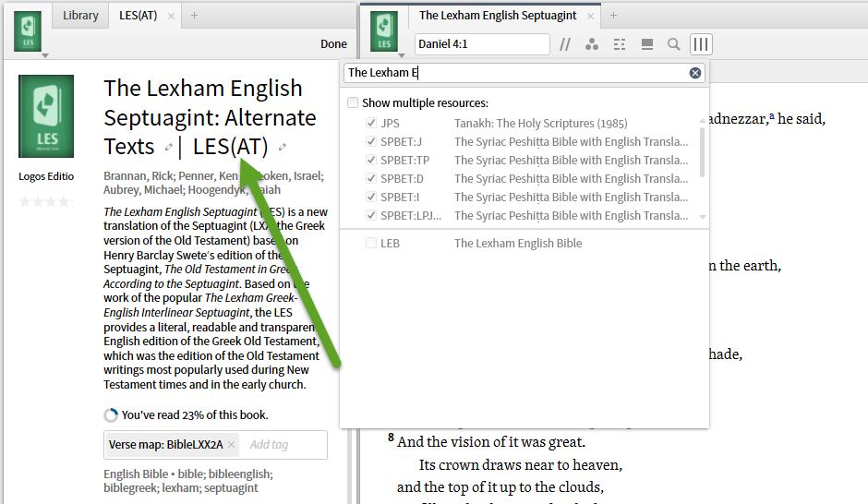Click the large LES book cover thumbnail
This screenshot has width=868, height=504.
46,116
